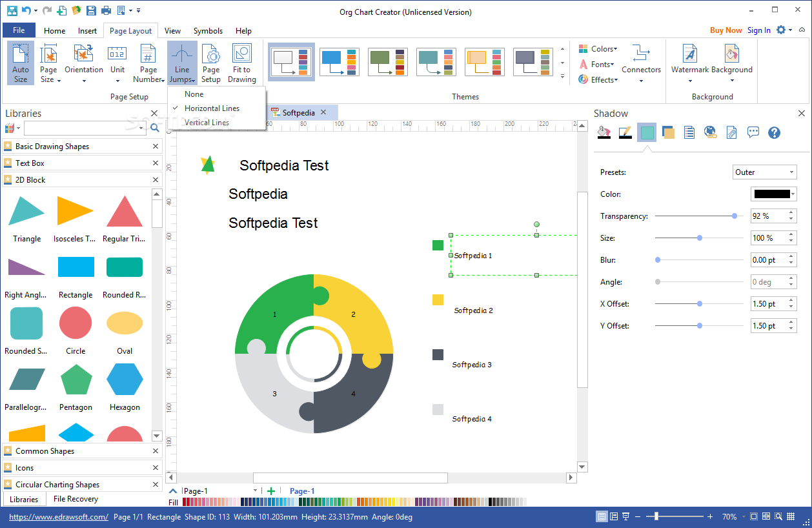
Task: Click the add page plus button
Action: [x=271, y=491]
